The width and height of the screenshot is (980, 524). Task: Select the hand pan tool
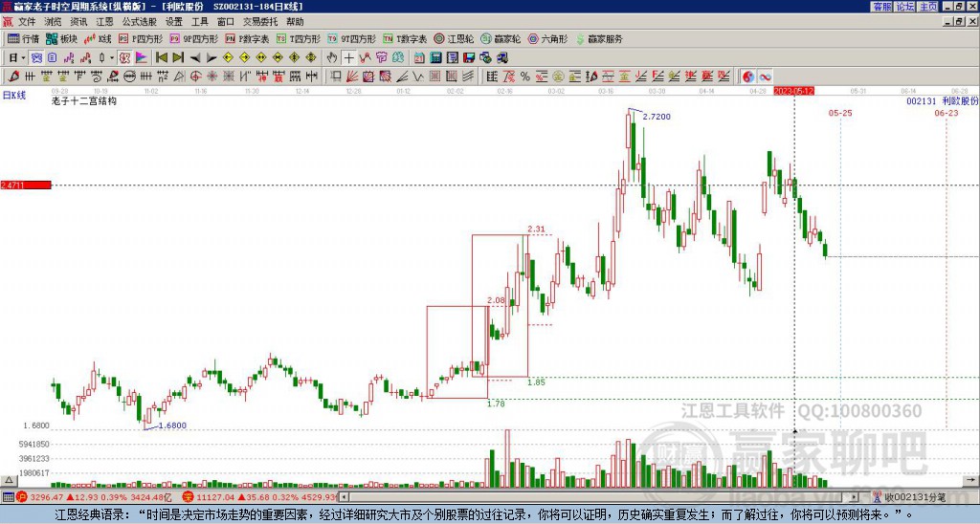332,58
